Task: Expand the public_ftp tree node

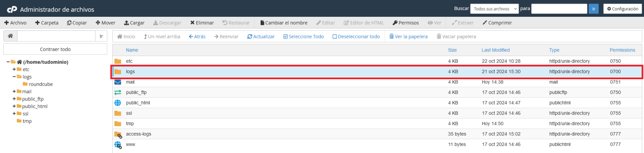Action: 14,99
